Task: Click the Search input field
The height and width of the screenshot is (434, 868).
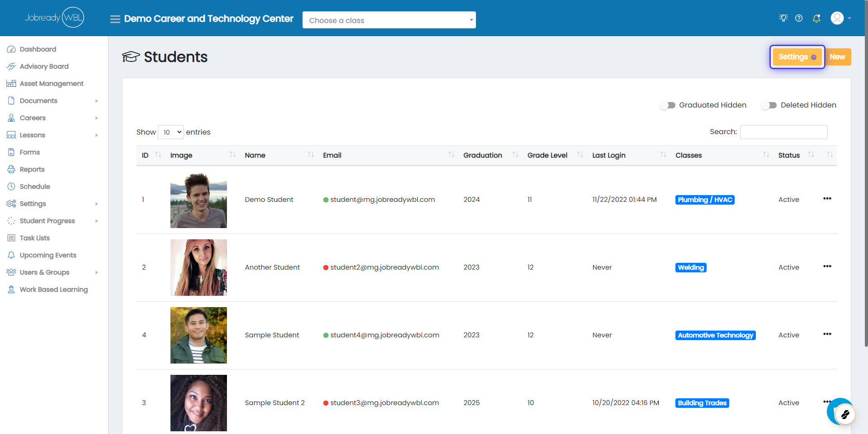Action: (x=784, y=132)
